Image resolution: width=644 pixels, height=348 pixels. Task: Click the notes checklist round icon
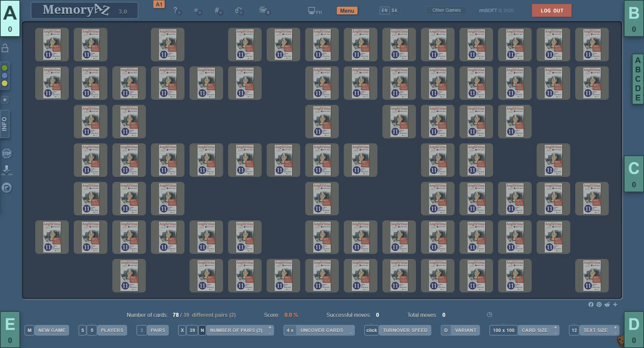[7, 188]
